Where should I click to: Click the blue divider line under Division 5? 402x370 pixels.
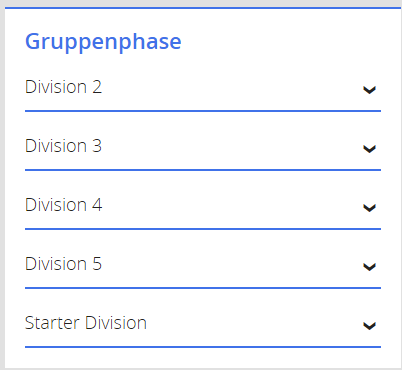[203, 288]
